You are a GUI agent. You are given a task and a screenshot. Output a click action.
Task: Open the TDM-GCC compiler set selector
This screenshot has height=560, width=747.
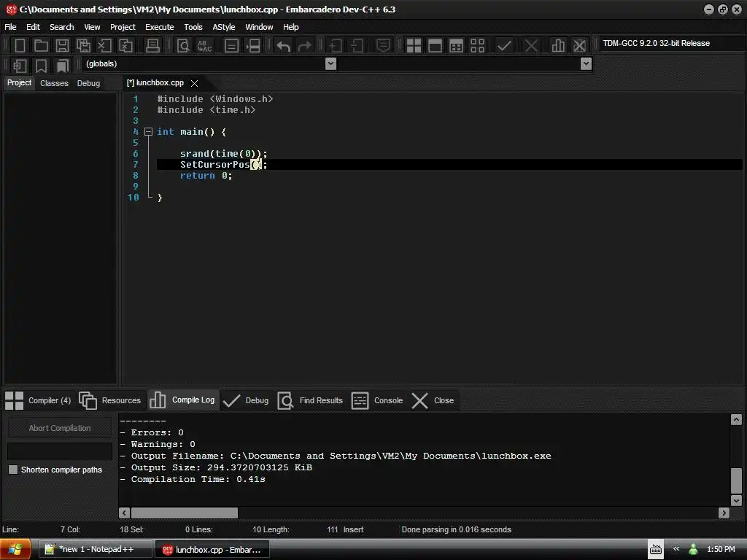tap(672, 43)
